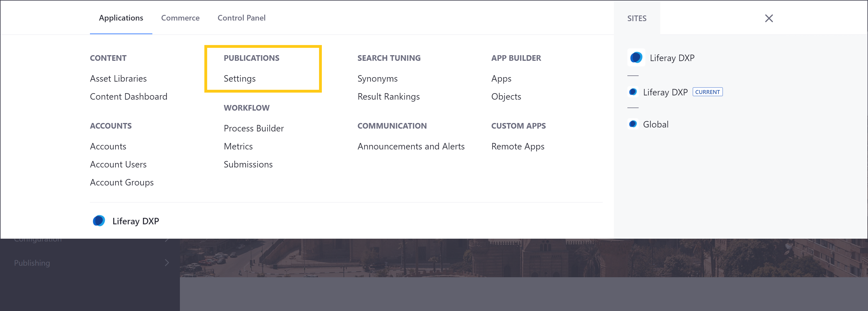Click the ACCOUNTS heading
The height and width of the screenshot is (311, 868).
pyautogui.click(x=110, y=126)
